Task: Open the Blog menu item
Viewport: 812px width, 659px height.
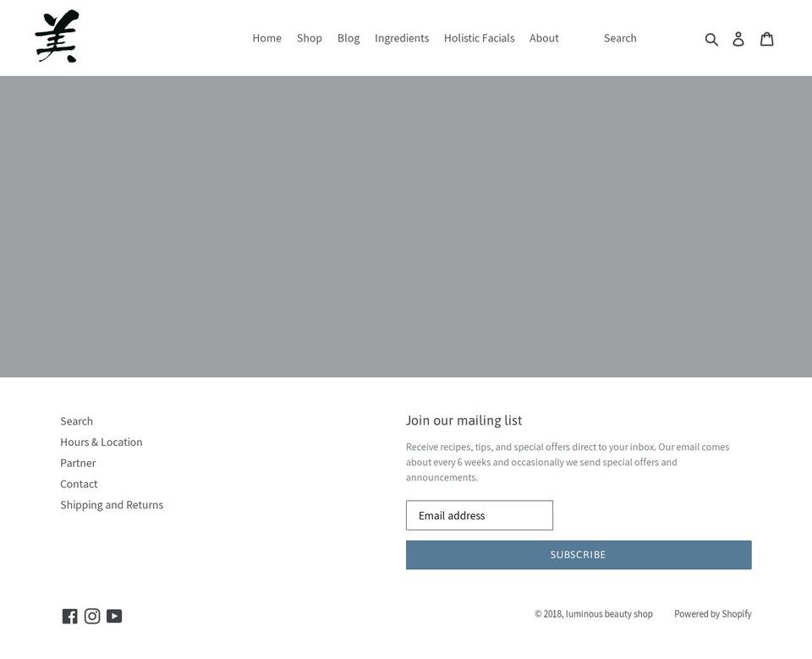Action: click(x=348, y=38)
